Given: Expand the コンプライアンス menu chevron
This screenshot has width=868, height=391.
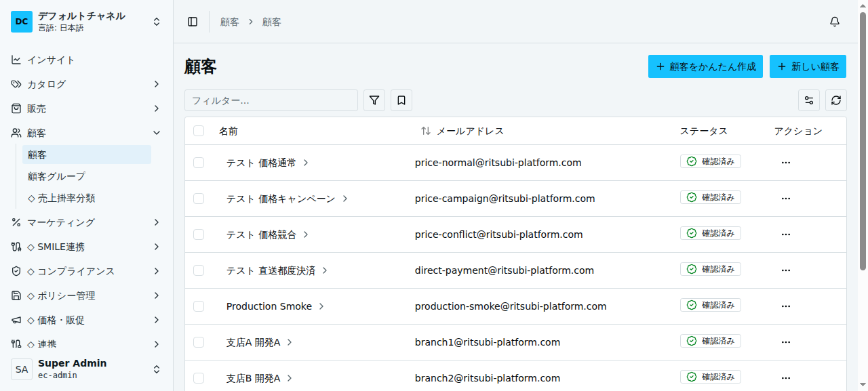Looking at the screenshot, I should click(x=157, y=271).
